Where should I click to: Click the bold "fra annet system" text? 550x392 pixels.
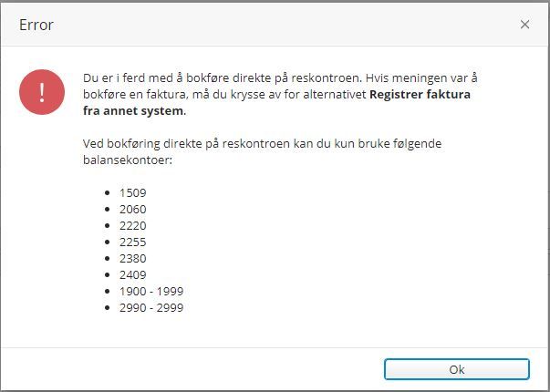[133, 111]
